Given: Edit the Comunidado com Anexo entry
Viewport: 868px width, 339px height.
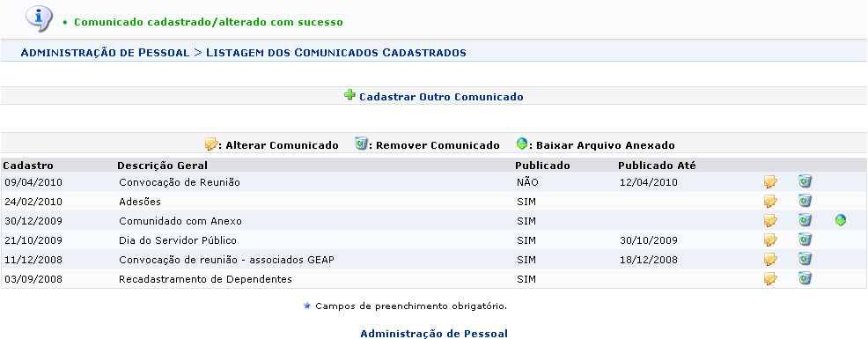Looking at the screenshot, I should tap(770, 220).
